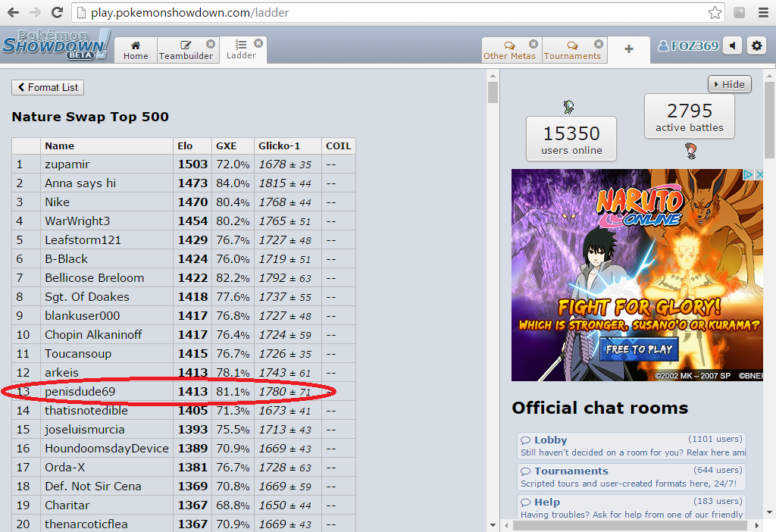Select Toucansoup in the ladder
The image size is (776, 532).
click(78, 353)
